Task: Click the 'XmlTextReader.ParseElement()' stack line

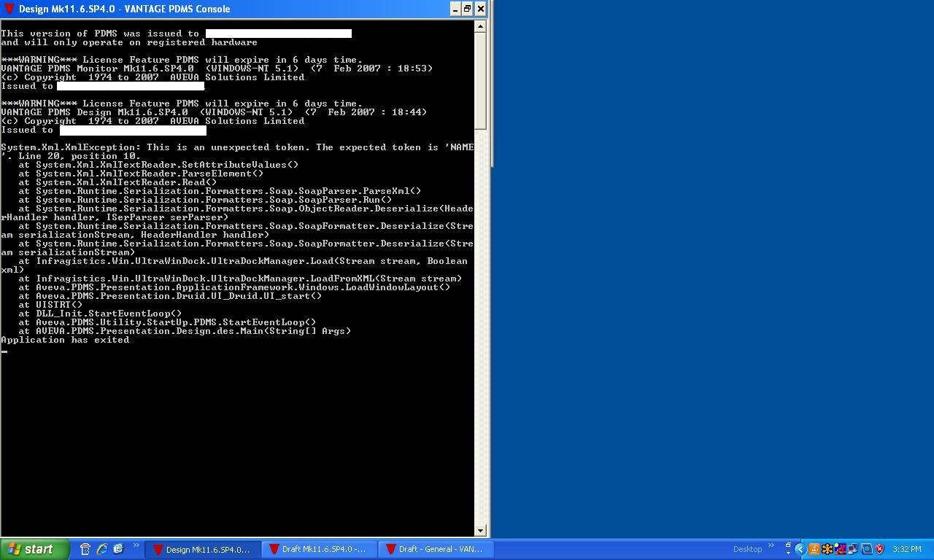Action: (141, 174)
